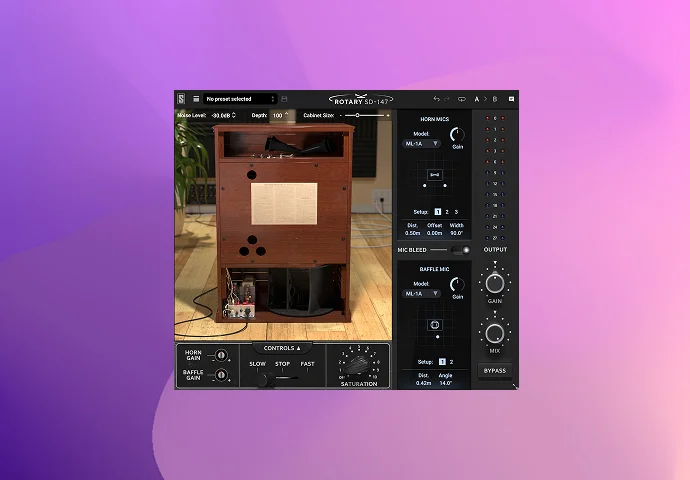Click the loop/link icon in header
Image resolution: width=690 pixels, height=480 pixels.
tap(462, 99)
